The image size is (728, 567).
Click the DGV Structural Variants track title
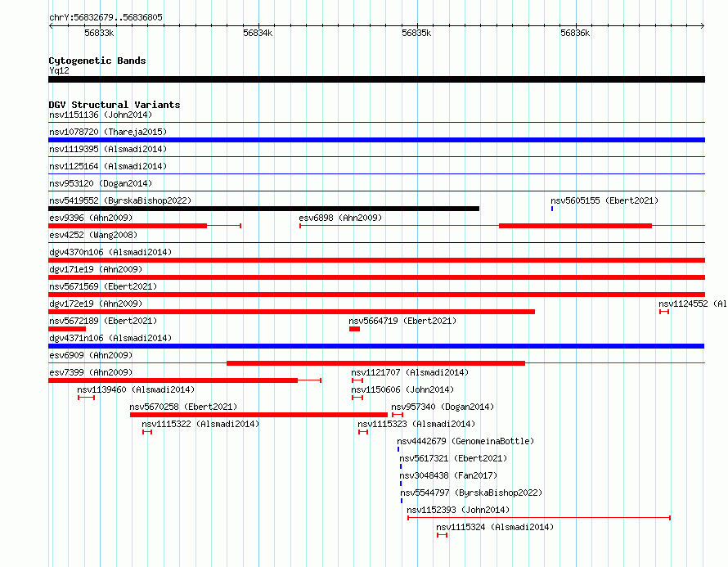coord(115,105)
